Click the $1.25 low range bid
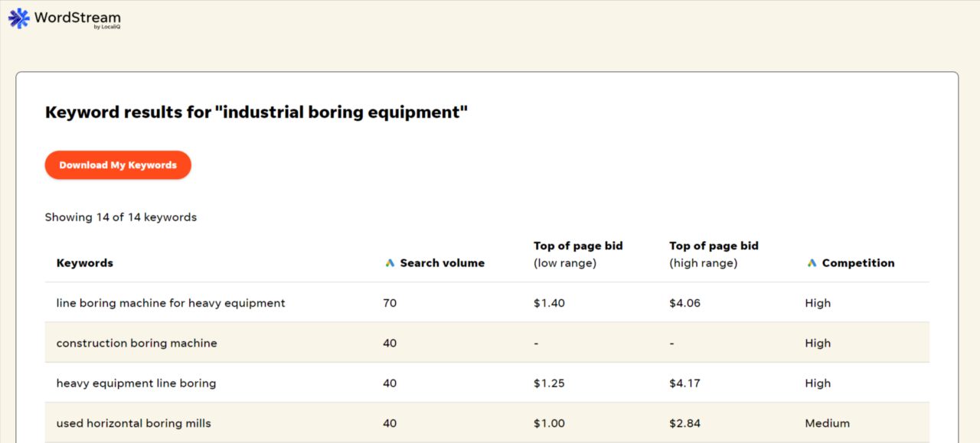The image size is (980, 443). click(549, 383)
